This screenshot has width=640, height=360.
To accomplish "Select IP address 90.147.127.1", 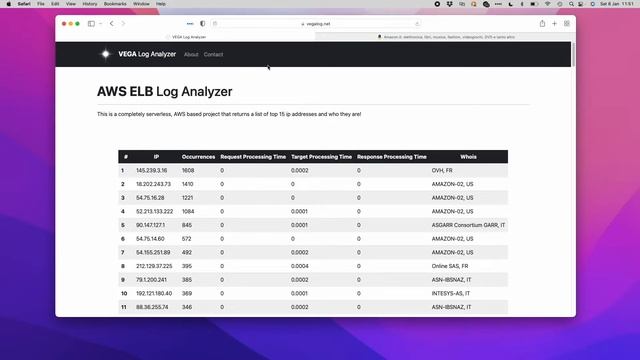I will click(151, 225).
